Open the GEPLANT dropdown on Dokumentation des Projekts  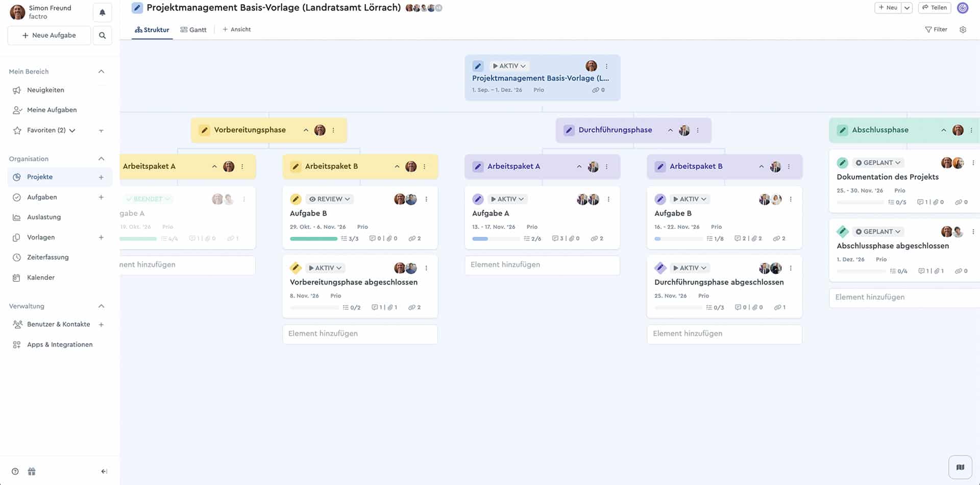pos(878,162)
